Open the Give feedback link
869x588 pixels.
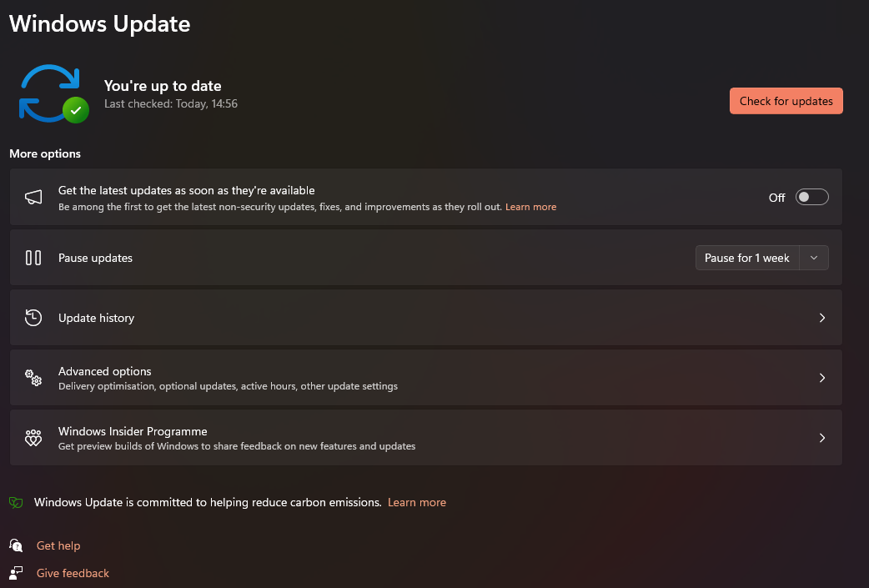[73, 573]
